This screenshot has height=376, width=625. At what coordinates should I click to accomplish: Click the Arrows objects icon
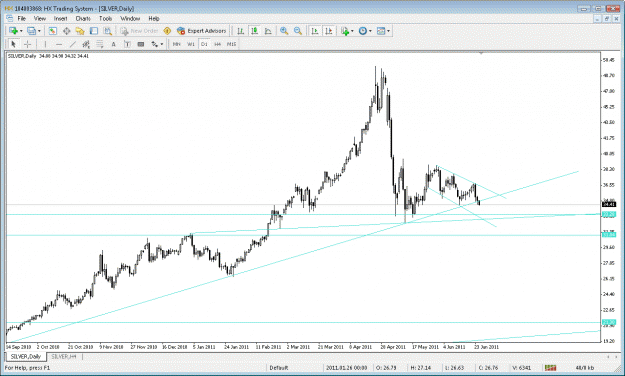click(x=155, y=44)
